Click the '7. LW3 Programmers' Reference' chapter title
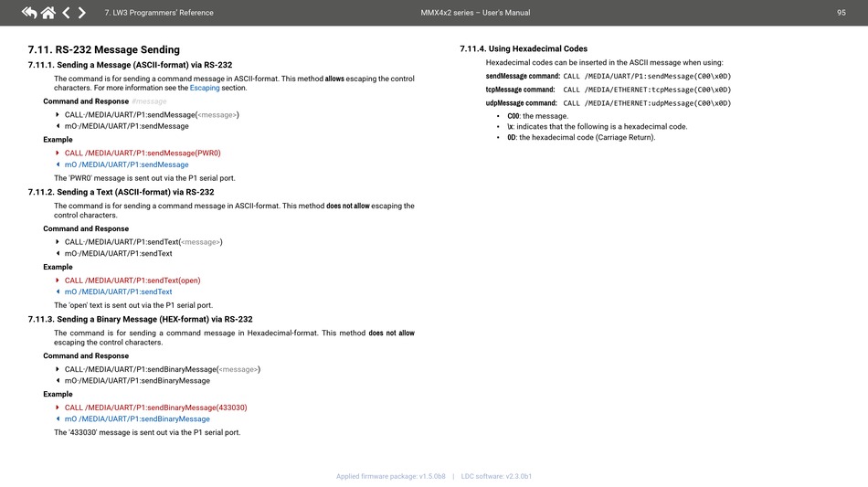868x487 pixels. point(159,13)
